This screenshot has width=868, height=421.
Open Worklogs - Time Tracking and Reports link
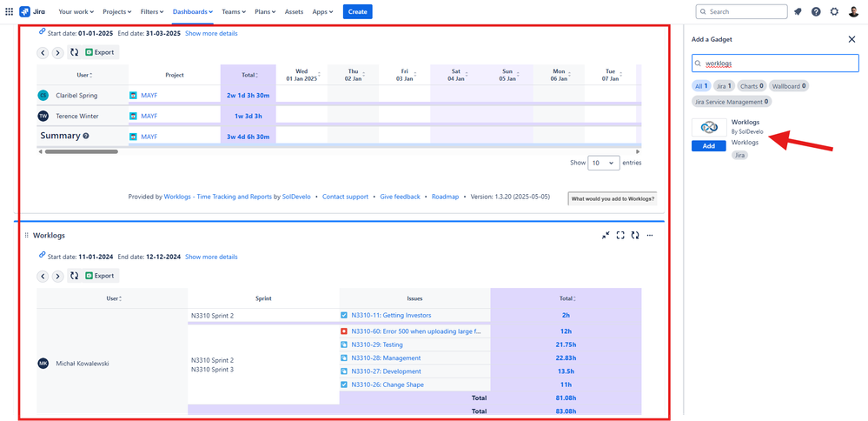[217, 196]
